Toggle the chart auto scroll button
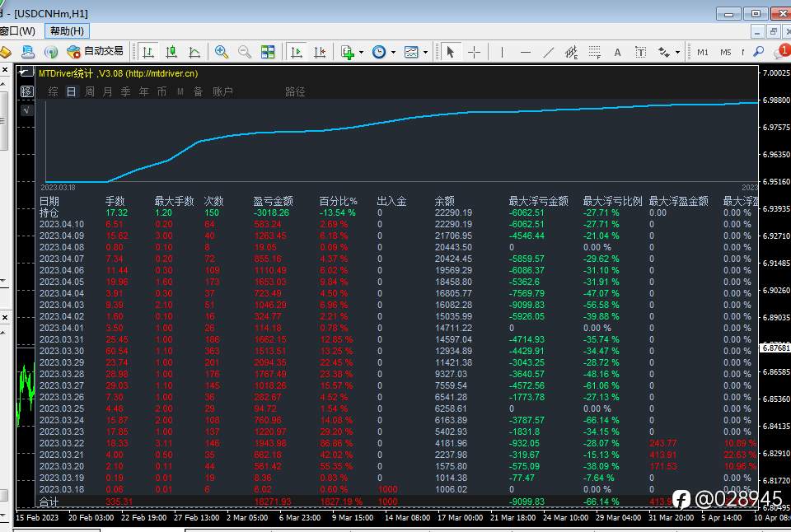The height and width of the screenshot is (532, 791). click(x=297, y=52)
